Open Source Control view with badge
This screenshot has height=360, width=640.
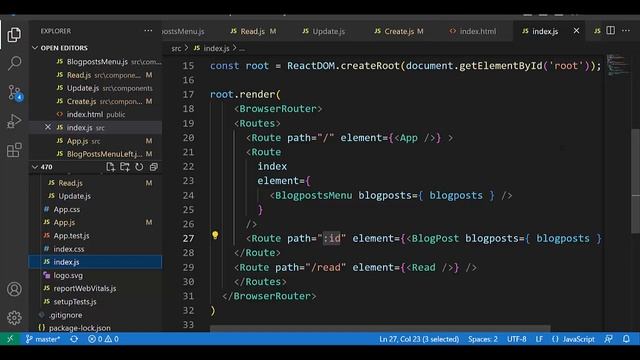click(x=15, y=93)
